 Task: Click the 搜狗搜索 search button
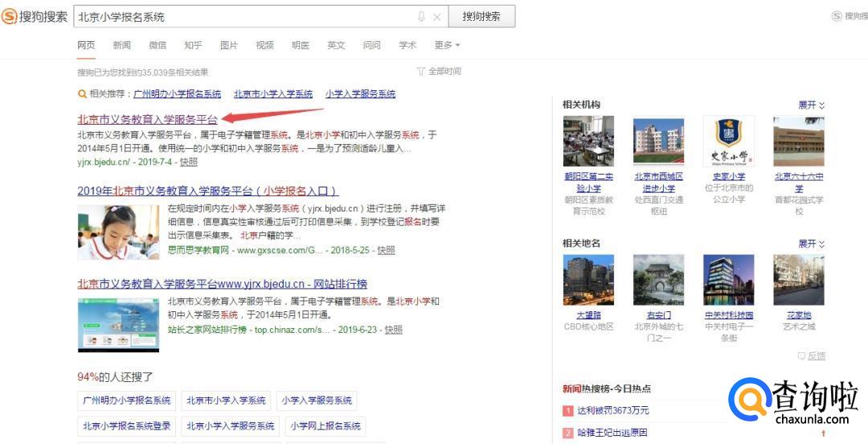coord(481,17)
